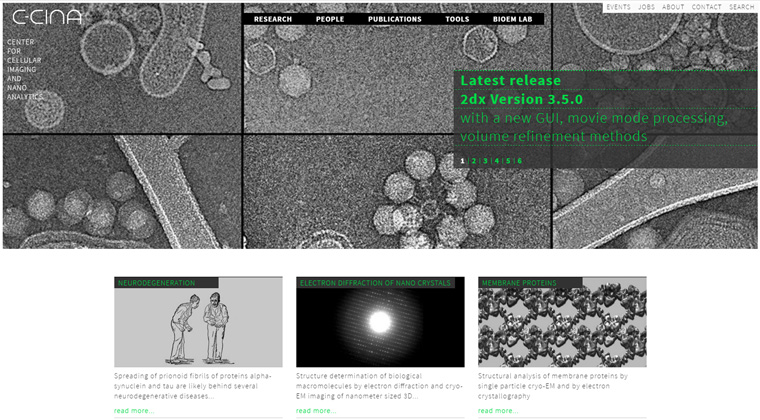Open the Research menu
The height and width of the screenshot is (420, 760).
coord(273,19)
